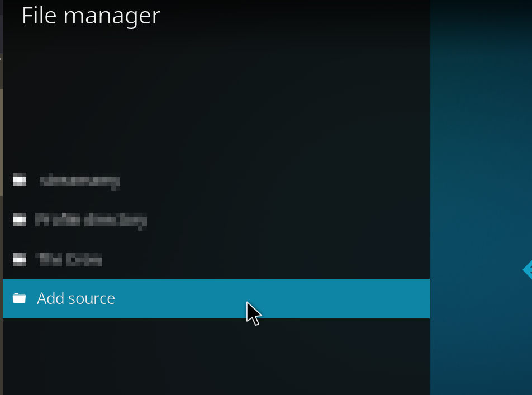This screenshot has width=532, height=395.
Task: Click the drive icon of the second blurred entry
Action: pos(20,220)
